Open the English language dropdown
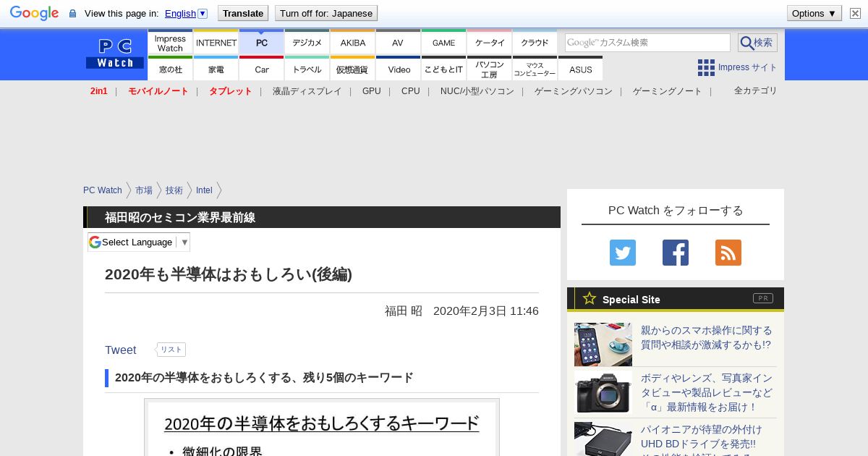The image size is (868, 456). tap(186, 13)
